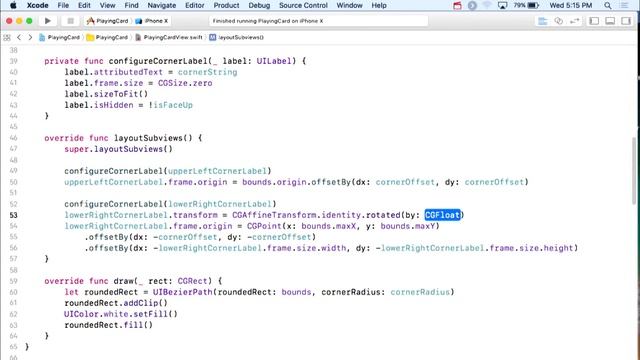Click 'UIColor.white.setFill()' on line 62
Image resolution: width=640 pixels, height=360 pixels.
pos(121,314)
